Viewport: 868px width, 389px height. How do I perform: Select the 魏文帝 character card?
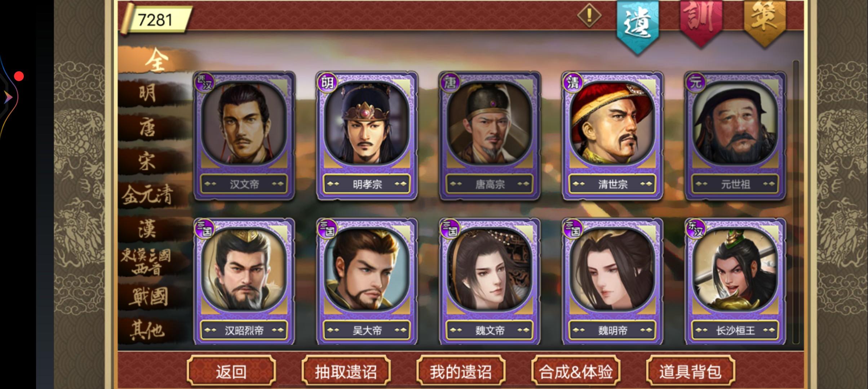[490, 281]
